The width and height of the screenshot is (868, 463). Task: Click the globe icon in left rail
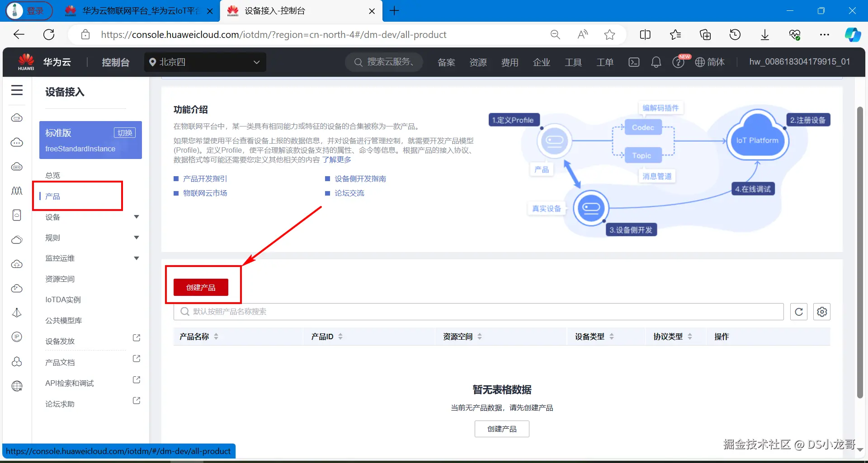pyautogui.click(x=17, y=386)
